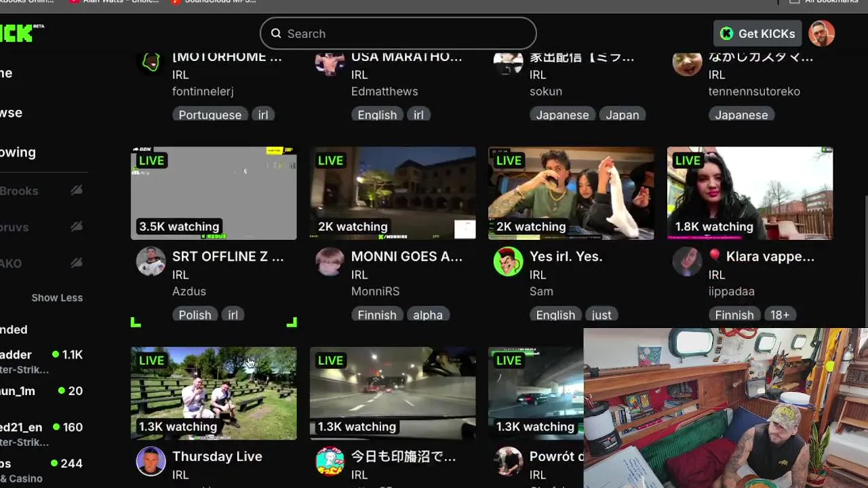Open Azdus channel avatar
The width and height of the screenshot is (868, 488).
(x=151, y=261)
